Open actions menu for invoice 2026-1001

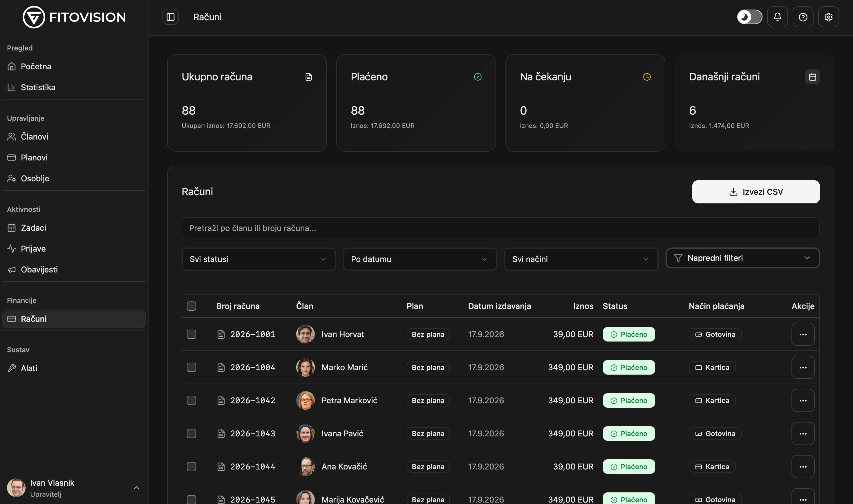point(803,334)
